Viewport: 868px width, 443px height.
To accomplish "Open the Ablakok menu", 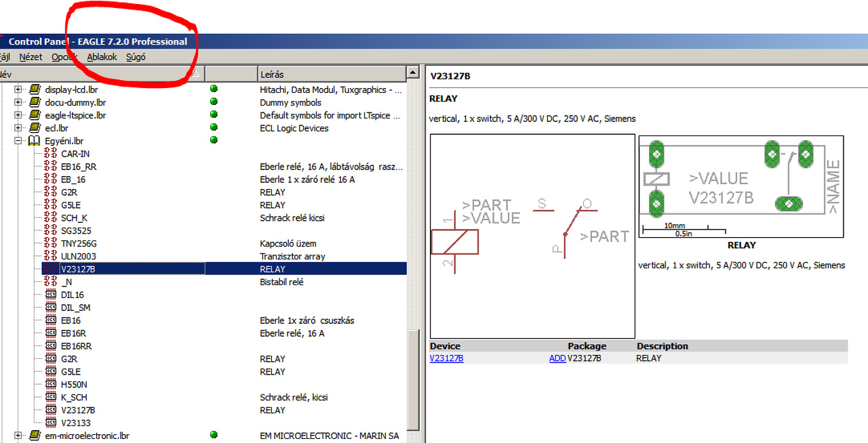I will coord(102,57).
